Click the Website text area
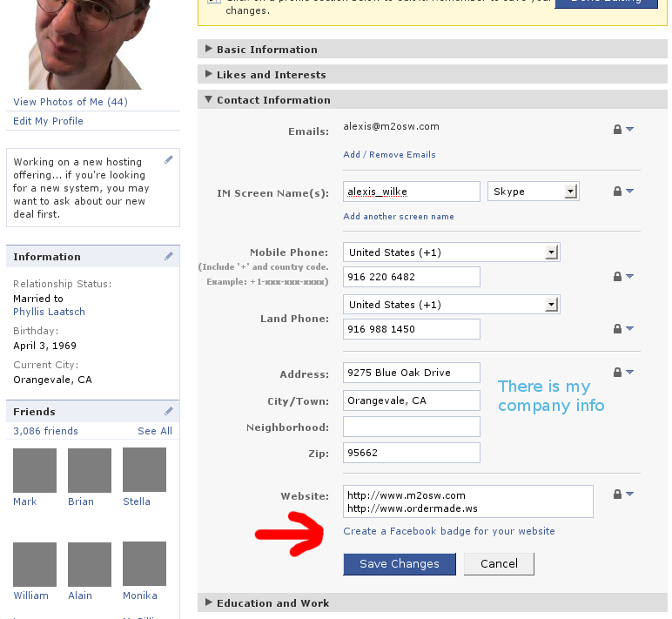 point(468,501)
